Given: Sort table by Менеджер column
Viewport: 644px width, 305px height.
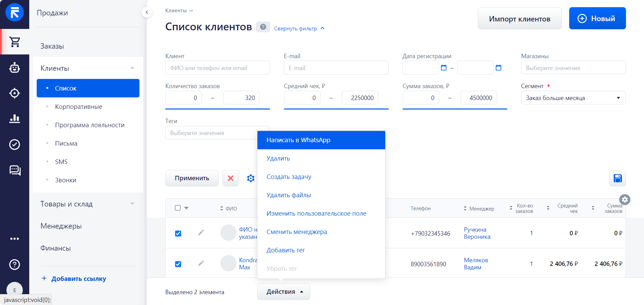Looking at the screenshot, I should pos(479,208).
